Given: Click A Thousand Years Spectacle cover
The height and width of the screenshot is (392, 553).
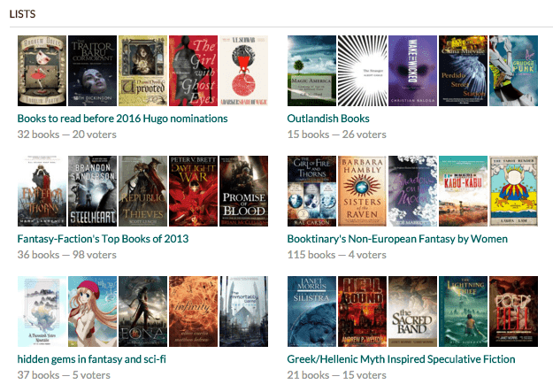Looking at the screenshot, I should pos(42,311).
